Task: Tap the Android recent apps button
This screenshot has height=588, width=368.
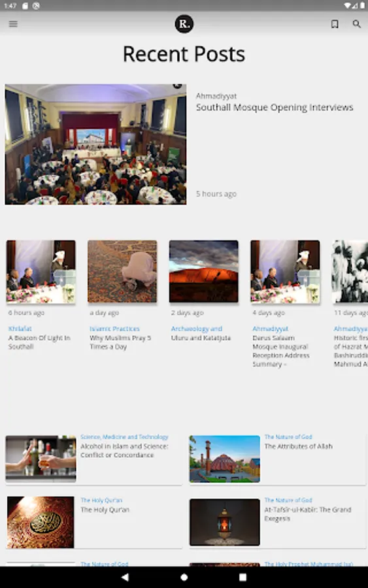Action: (x=243, y=577)
